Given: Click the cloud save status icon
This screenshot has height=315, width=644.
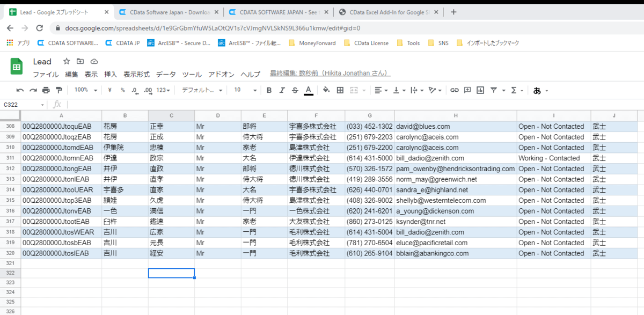Looking at the screenshot, I should click(x=94, y=61).
